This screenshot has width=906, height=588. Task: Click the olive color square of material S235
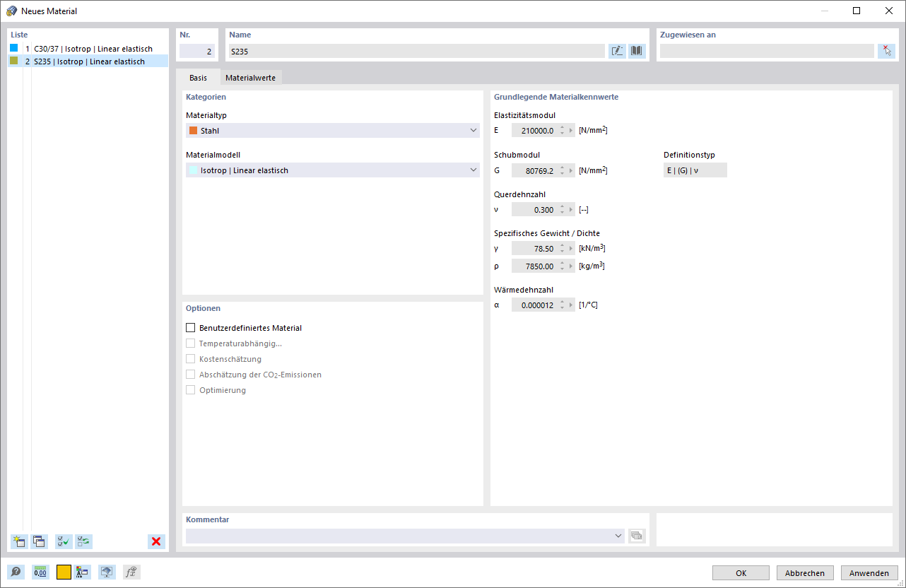(13, 61)
